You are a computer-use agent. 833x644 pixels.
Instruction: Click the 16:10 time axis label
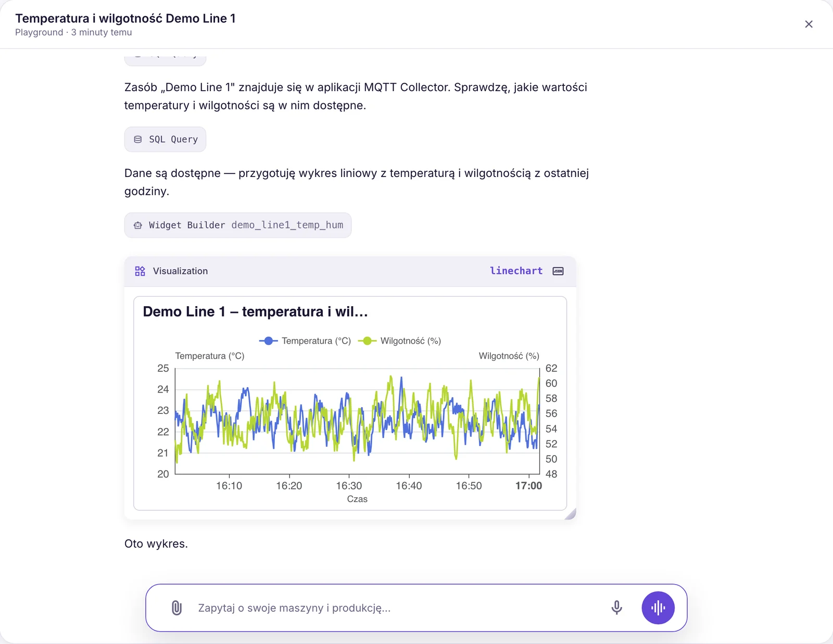pyautogui.click(x=229, y=486)
